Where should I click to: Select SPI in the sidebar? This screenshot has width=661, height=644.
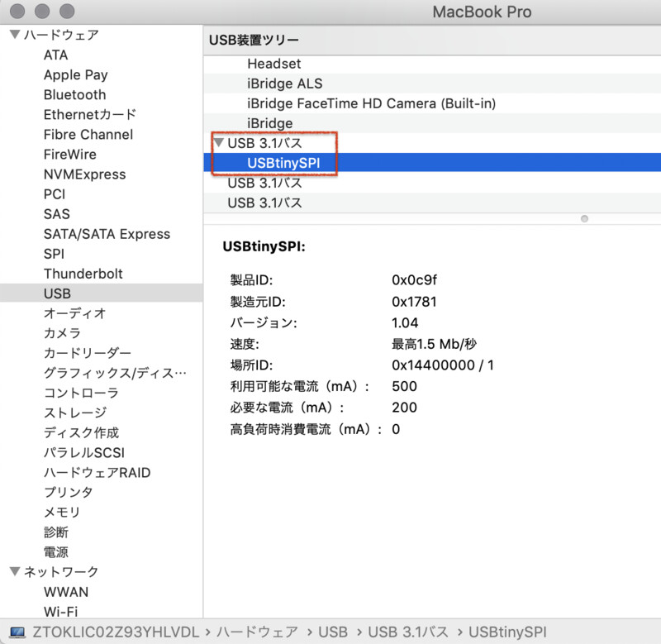pyautogui.click(x=54, y=254)
